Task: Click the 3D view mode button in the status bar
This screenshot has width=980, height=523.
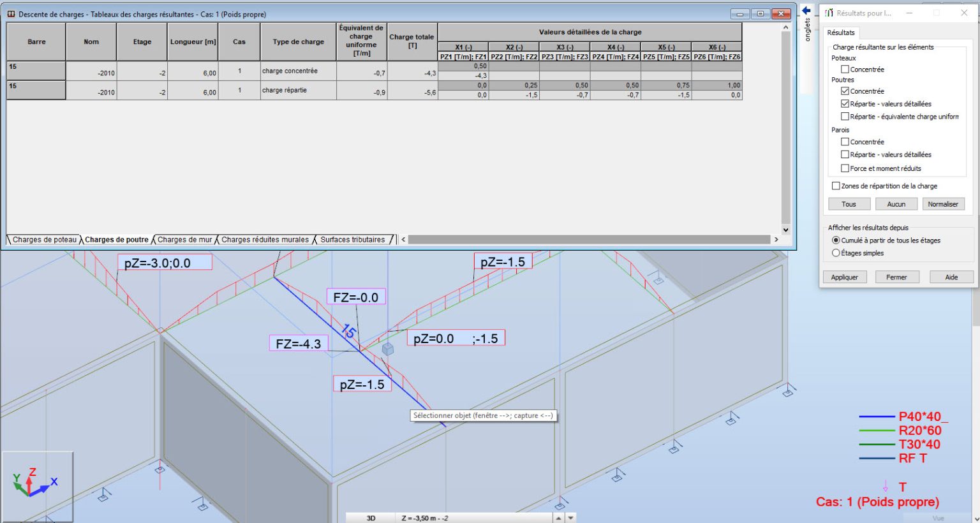Action: click(x=370, y=517)
